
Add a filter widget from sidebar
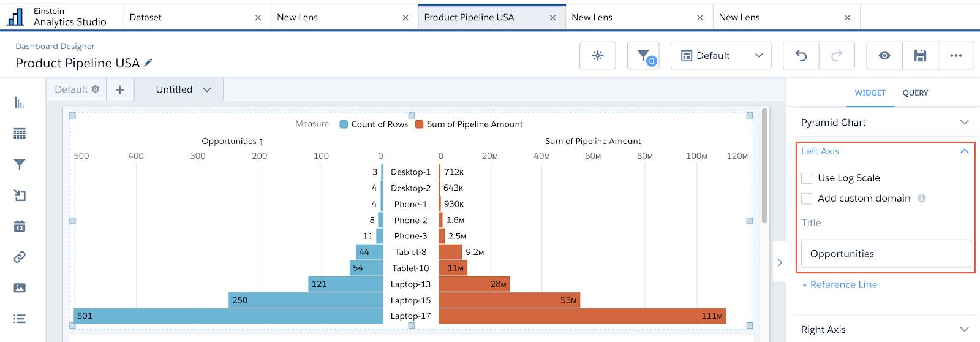point(20,164)
